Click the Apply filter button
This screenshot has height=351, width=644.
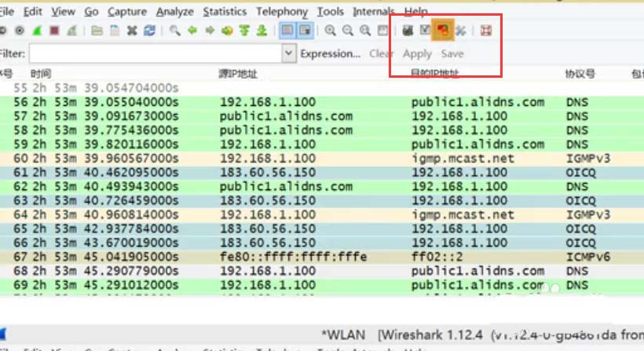tap(417, 53)
